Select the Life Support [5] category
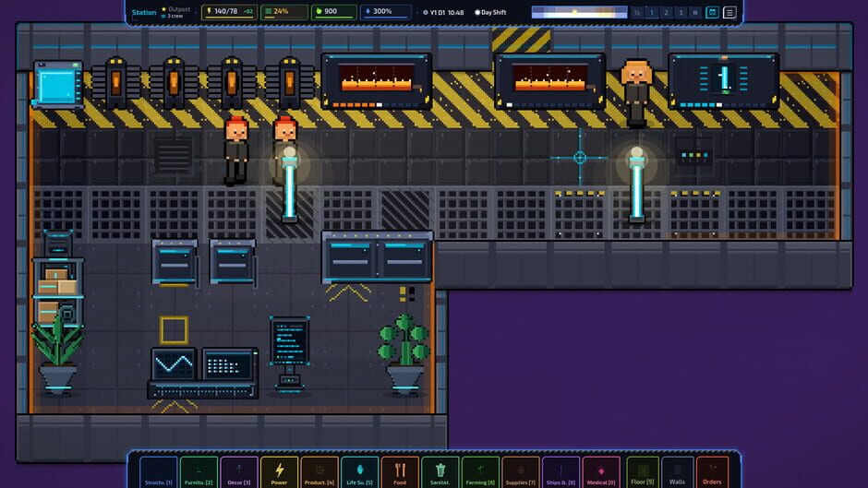This screenshot has height=488, width=868. [x=360, y=472]
